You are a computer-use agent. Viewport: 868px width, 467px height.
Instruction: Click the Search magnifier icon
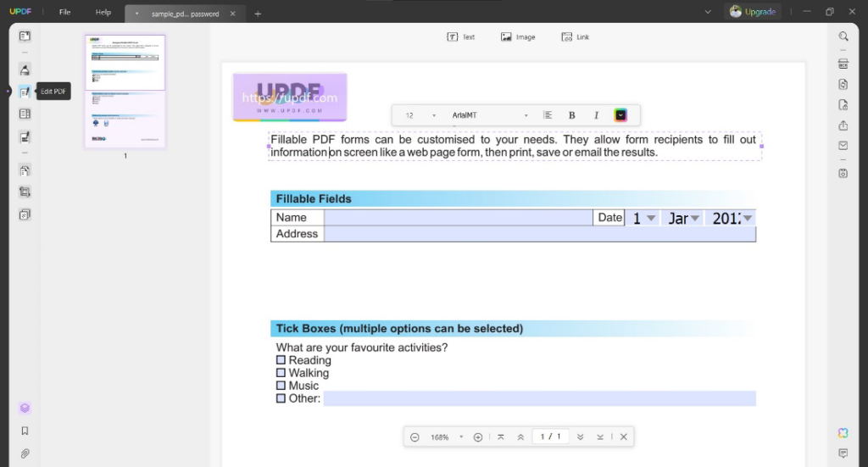(843, 36)
